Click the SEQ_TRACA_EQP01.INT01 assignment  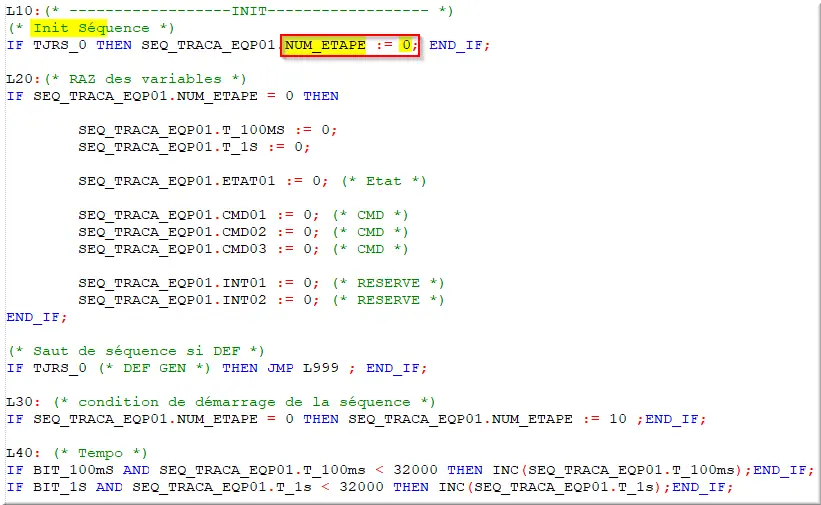(198, 283)
